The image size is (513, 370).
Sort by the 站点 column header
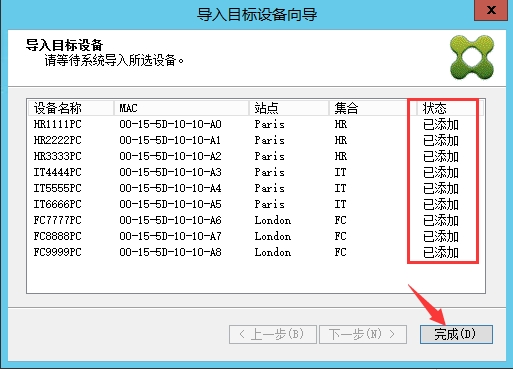[289, 108]
